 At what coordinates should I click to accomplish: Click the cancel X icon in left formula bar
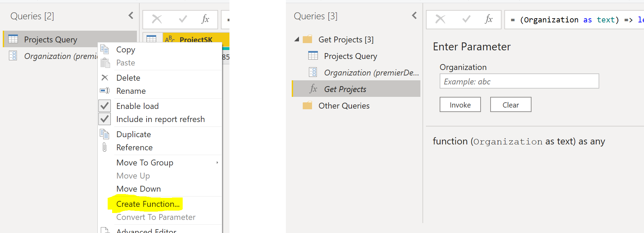tap(157, 19)
